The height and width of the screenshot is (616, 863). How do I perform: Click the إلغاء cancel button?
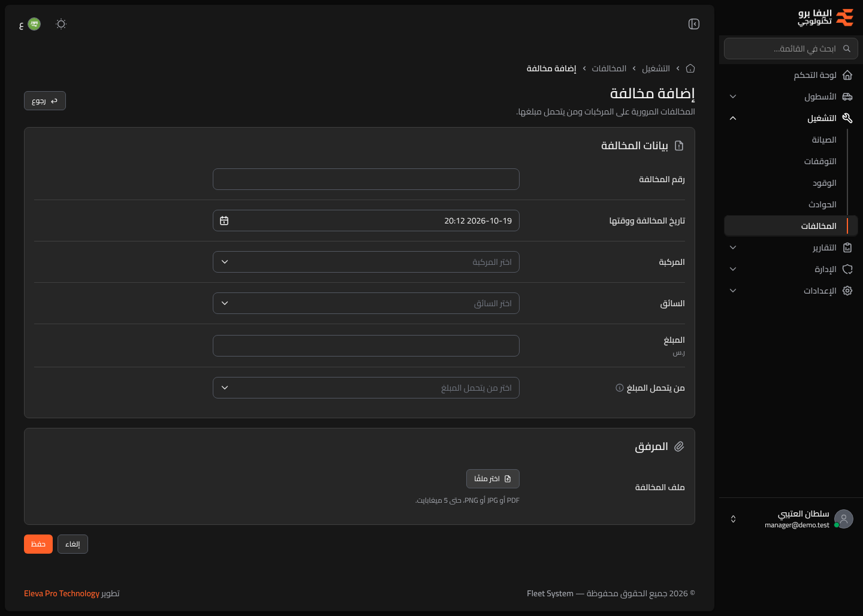coord(73,544)
